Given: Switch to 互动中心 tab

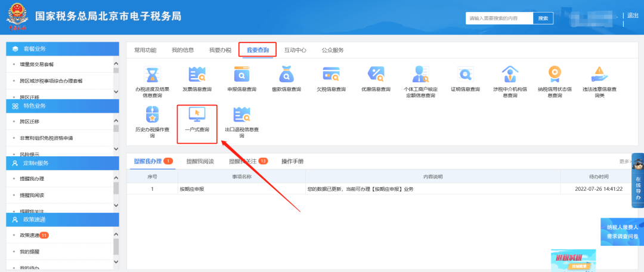Looking at the screenshot, I should 295,50.
